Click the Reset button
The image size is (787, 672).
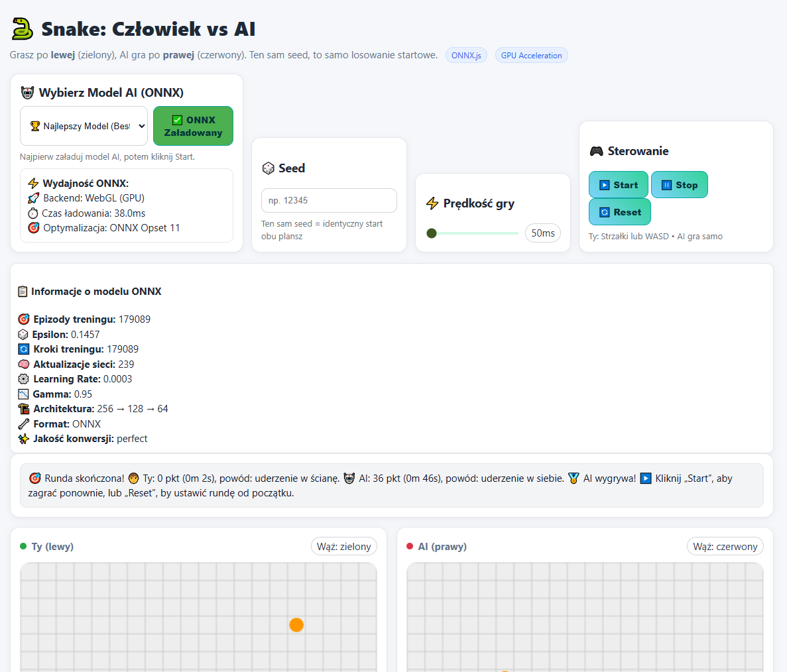(x=620, y=212)
